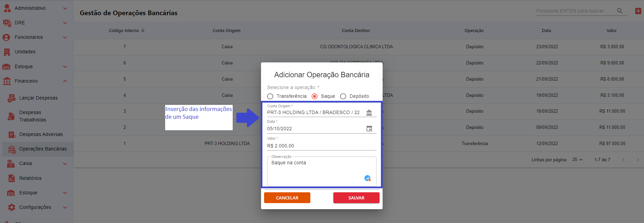The width and height of the screenshot is (644, 223).
Task: Collapse the Financeiro menu section
Action: [x=65, y=81]
